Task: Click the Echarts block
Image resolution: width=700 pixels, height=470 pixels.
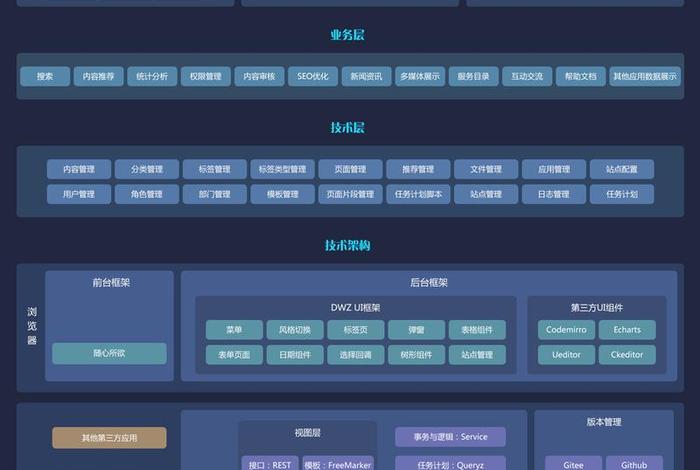Action: pyautogui.click(x=627, y=330)
